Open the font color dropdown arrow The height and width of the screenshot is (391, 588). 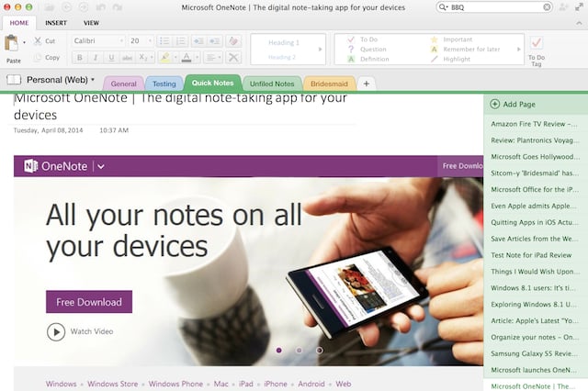click(x=197, y=57)
